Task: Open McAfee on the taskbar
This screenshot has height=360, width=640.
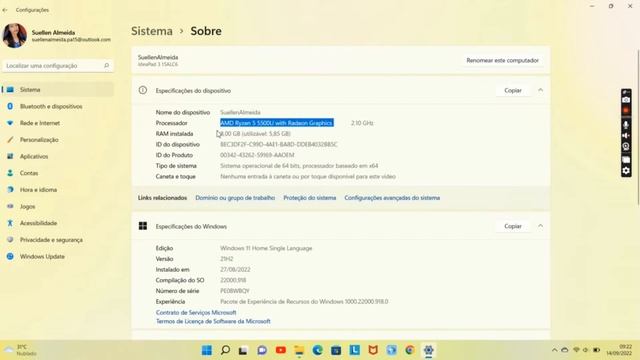Action: pos(373,350)
